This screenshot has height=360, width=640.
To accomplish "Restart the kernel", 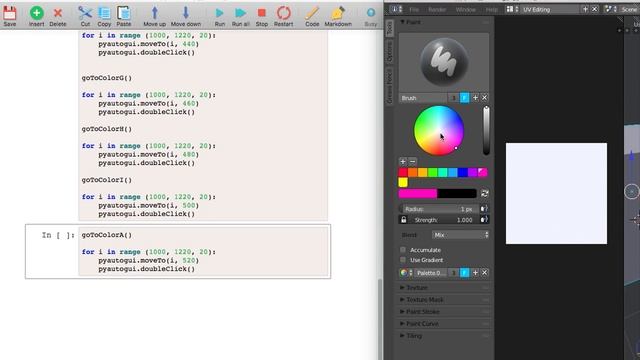I will click(x=283, y=13).
